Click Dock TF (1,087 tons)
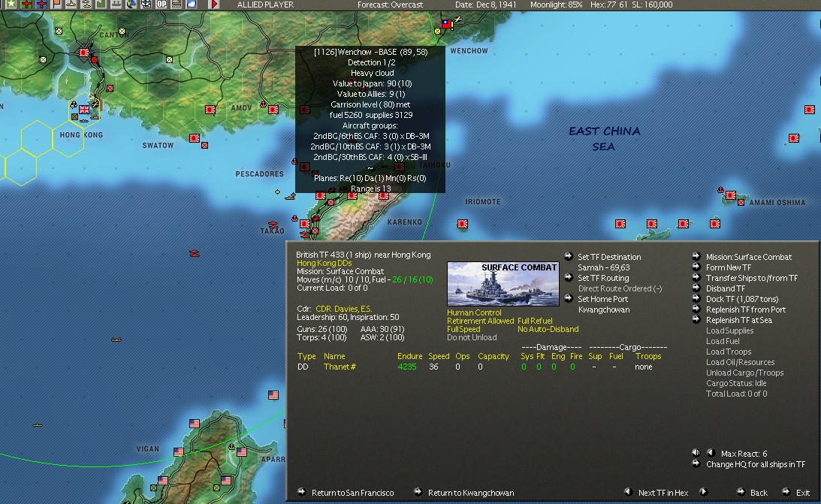The width and height of the screenshot is (821, 504). [742, 299]
